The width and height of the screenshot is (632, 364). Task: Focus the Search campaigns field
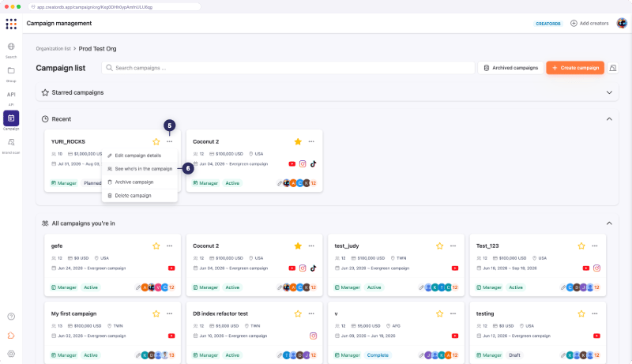click(288, 68)
